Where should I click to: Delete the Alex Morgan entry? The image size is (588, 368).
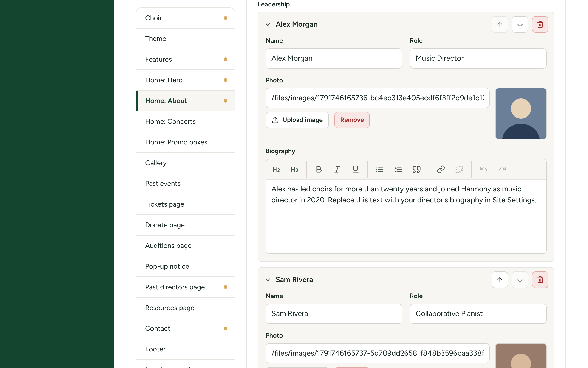point(540,24)
